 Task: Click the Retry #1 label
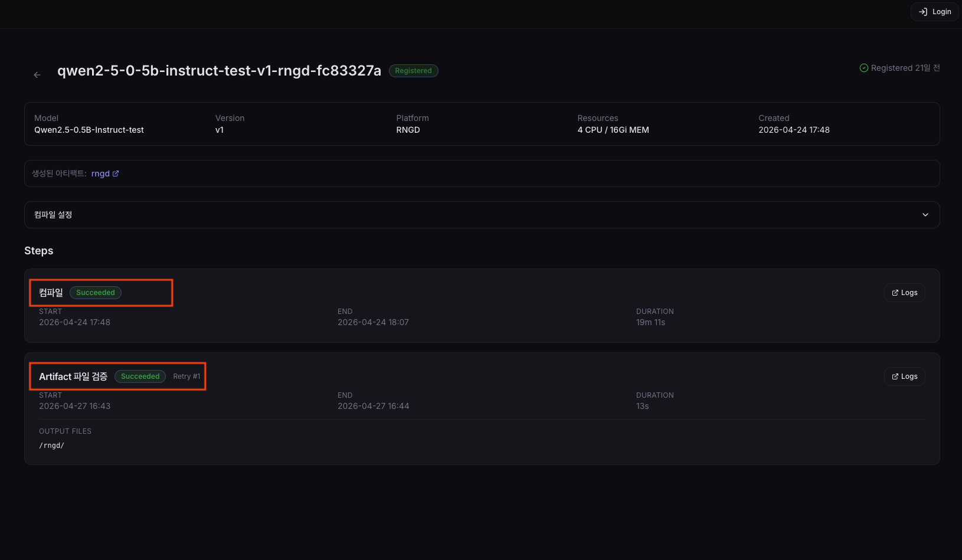point(186,376)
